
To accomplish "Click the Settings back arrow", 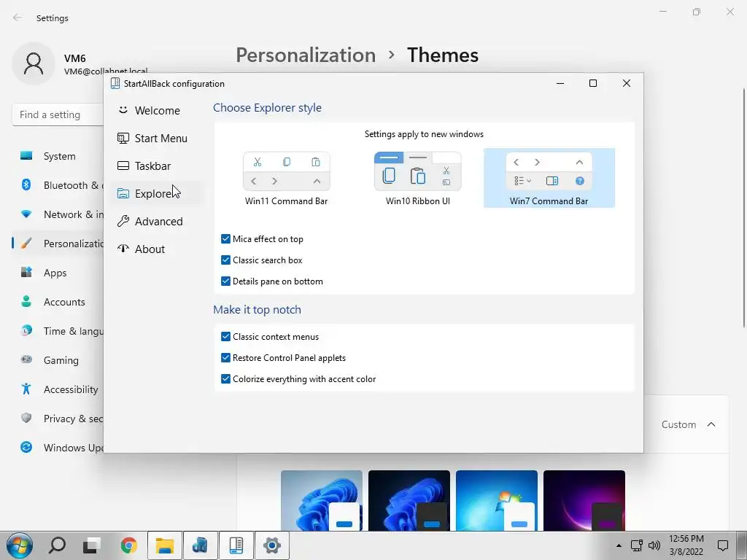I will (x=18, y=17).
